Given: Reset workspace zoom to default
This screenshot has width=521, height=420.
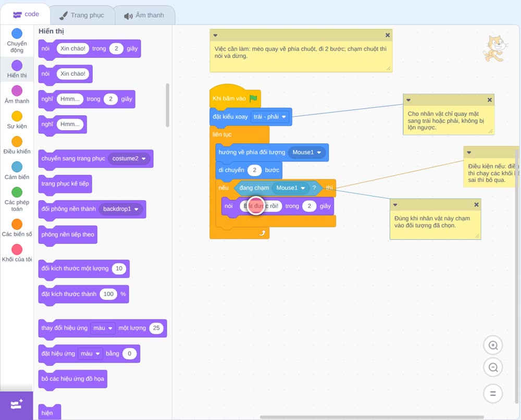Looking at the screenshot, I should point(493,393).
